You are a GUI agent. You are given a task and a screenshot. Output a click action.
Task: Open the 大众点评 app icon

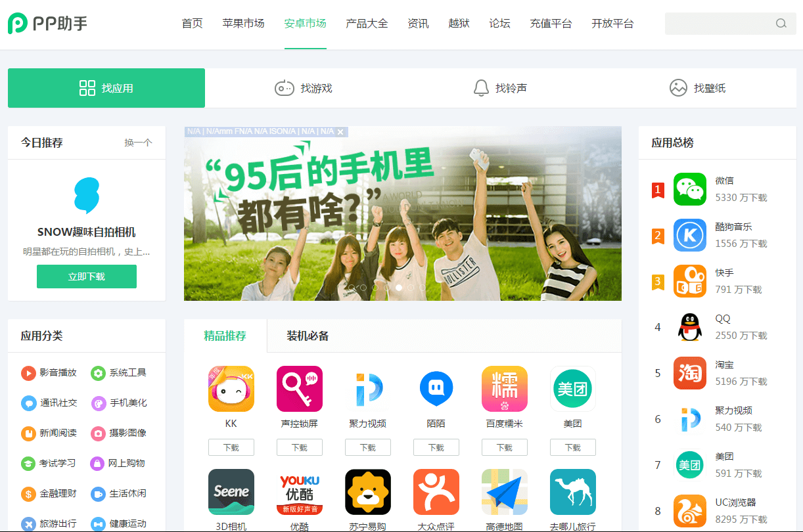(436, 492)
